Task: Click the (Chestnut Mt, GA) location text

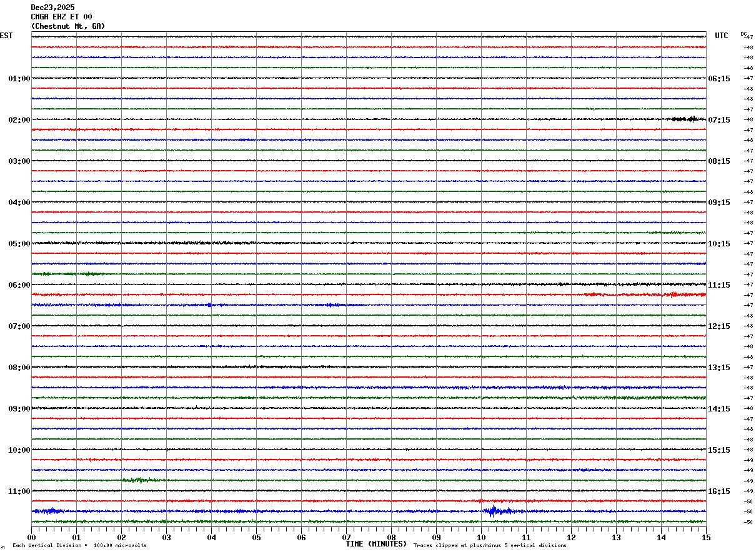Action: pos(68,26)
